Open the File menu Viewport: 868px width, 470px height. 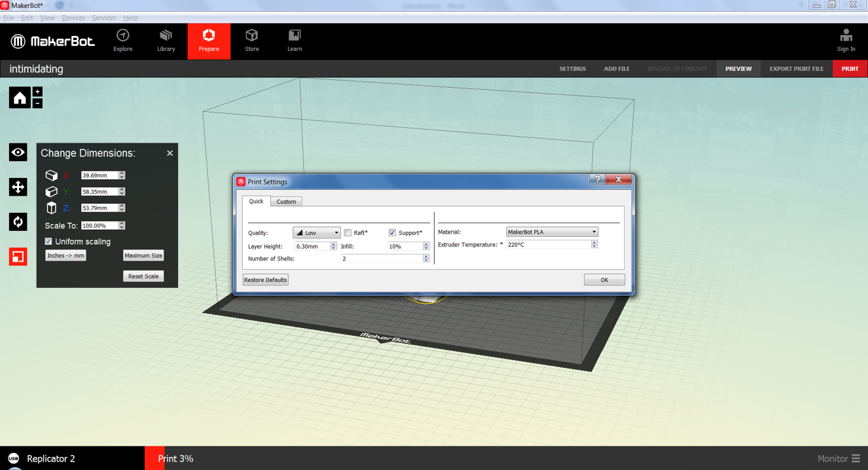(x=9, y=18)
